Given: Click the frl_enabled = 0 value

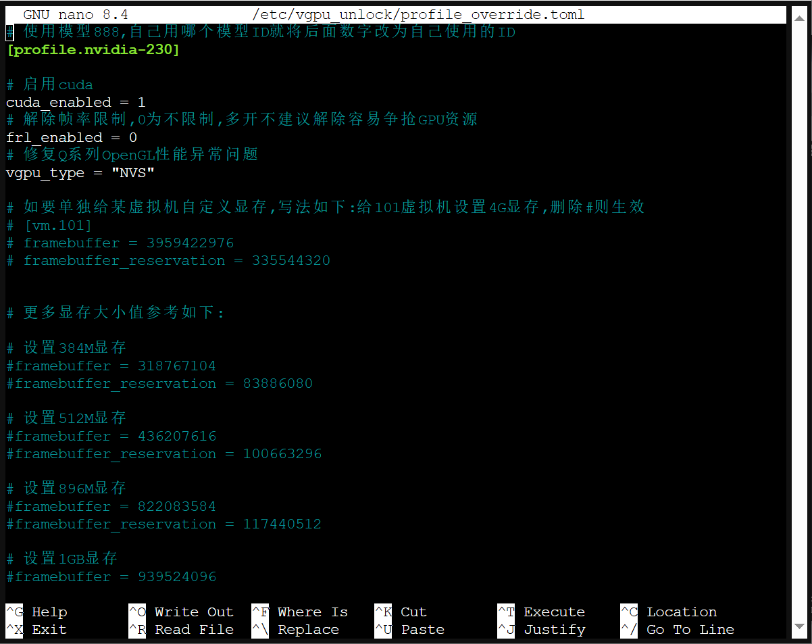Looking at the screenshot, I should (x=132, y=137).
